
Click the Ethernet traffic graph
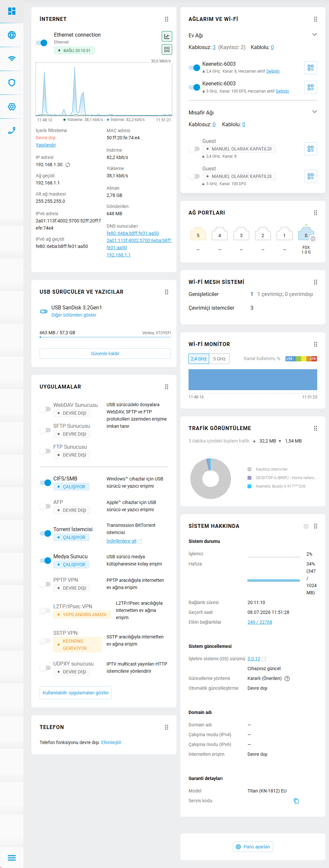104,89
